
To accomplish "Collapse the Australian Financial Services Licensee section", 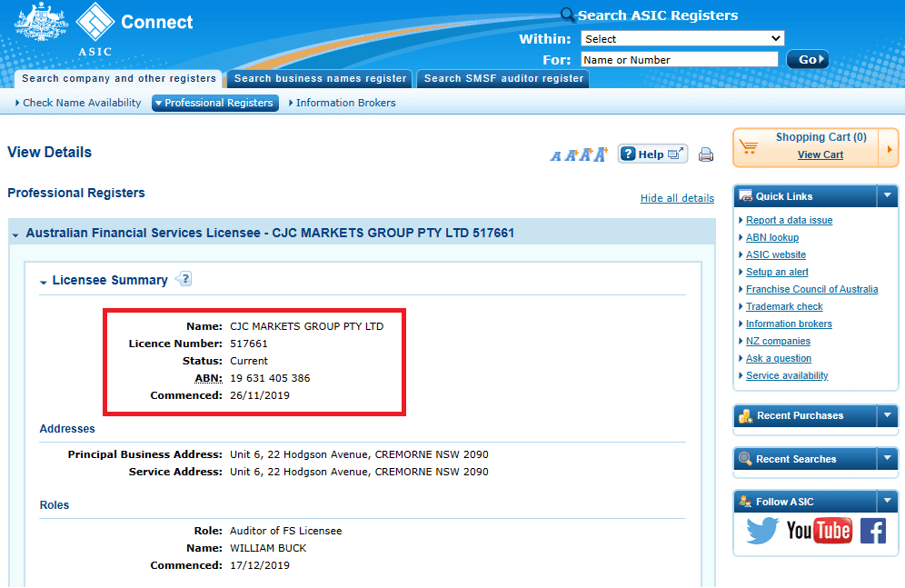I will [x=15, y=234].
